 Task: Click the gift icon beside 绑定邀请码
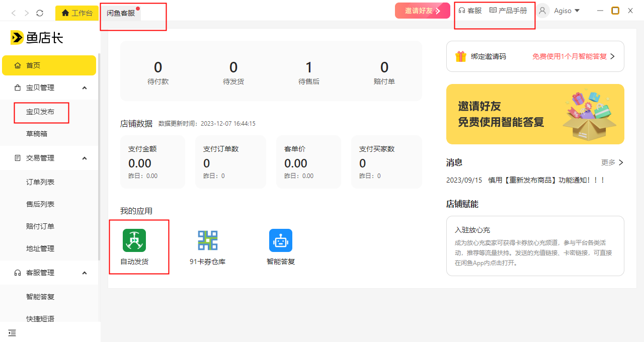click(x=461, y=56)
